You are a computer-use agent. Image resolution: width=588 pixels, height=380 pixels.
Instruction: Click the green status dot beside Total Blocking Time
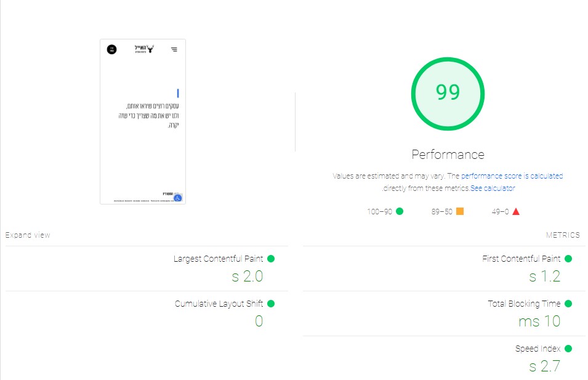[570, 303]
